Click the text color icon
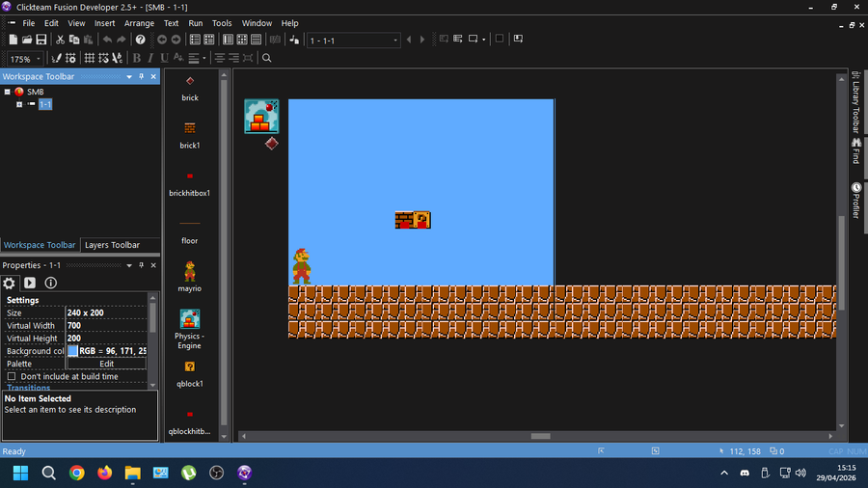This screenshot has height=488, width=868. [x=178, y=58]
